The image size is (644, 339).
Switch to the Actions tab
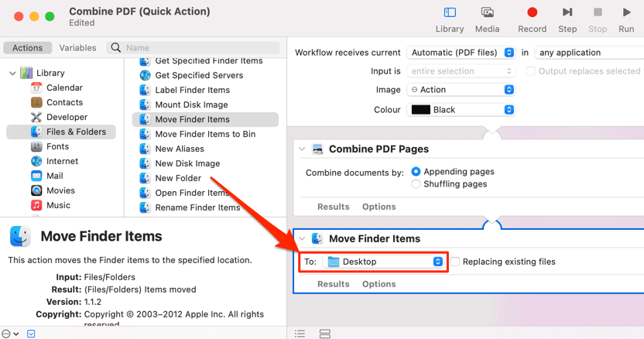click(x=28, y=47)
